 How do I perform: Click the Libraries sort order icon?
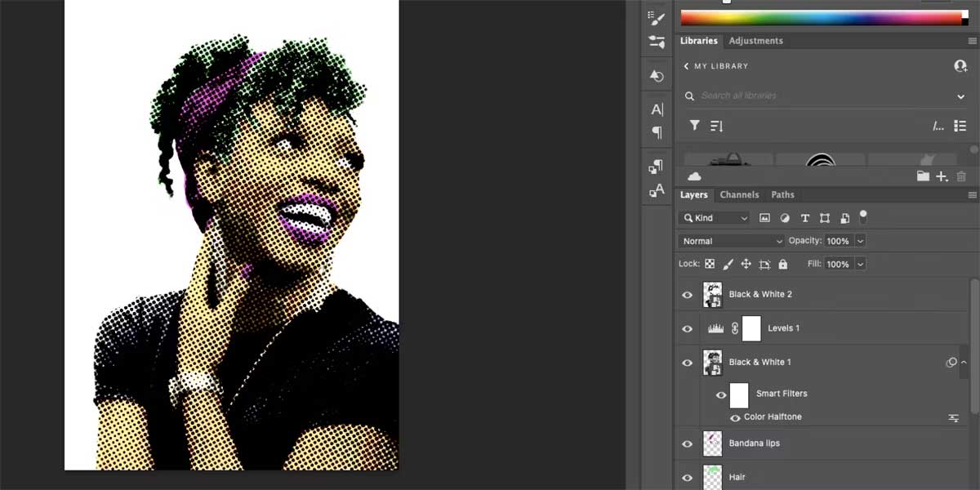716,126
